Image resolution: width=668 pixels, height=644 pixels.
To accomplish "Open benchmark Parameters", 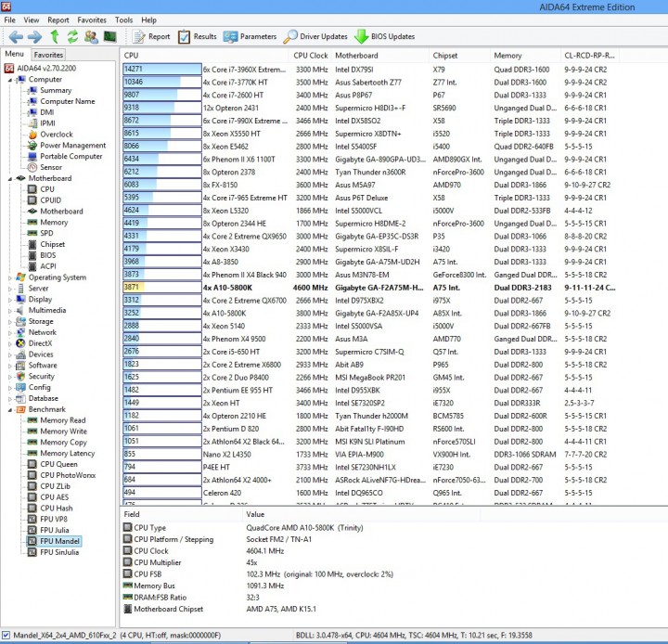I will point(250,36).
